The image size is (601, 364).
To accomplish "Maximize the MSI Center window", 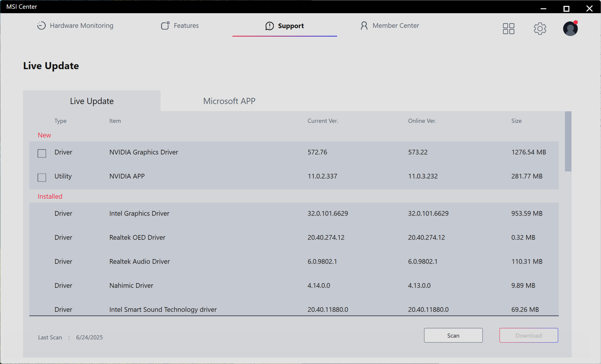I will click(566, 8).
